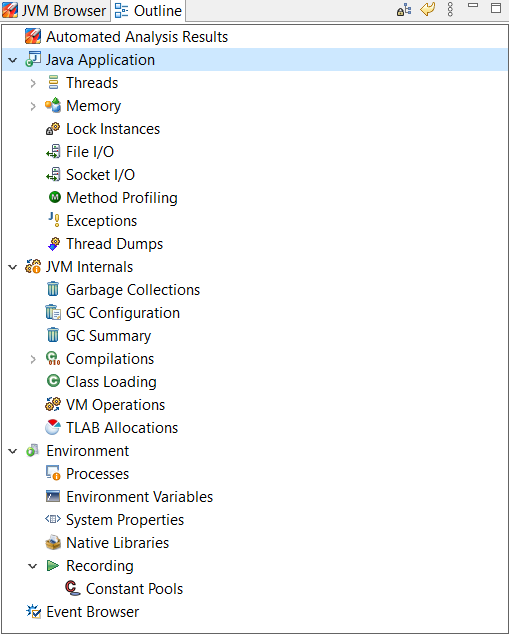
Task: Select the Outline tab
Action: [148, 10]
